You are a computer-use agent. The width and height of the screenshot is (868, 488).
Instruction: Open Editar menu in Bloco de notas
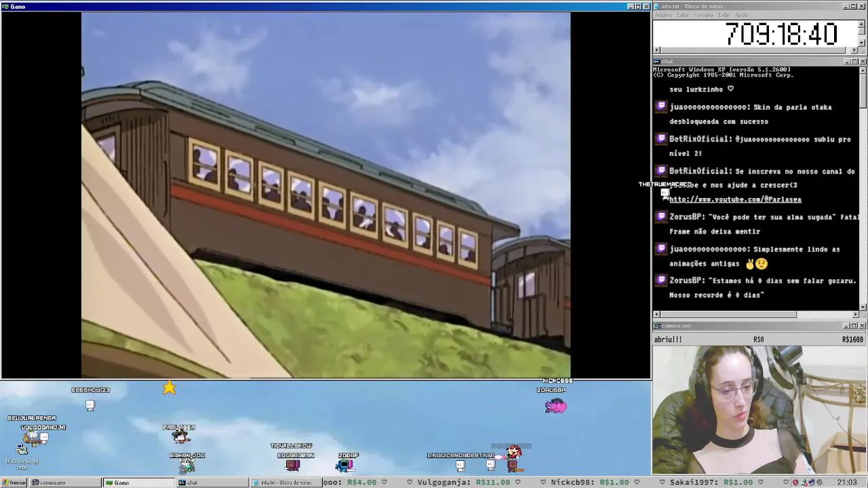pos(683,15)
